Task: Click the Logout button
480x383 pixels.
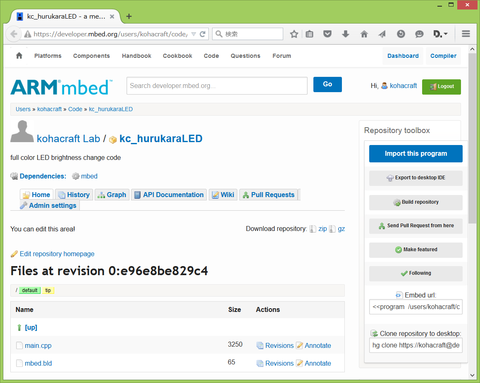Action: point(441,87)
